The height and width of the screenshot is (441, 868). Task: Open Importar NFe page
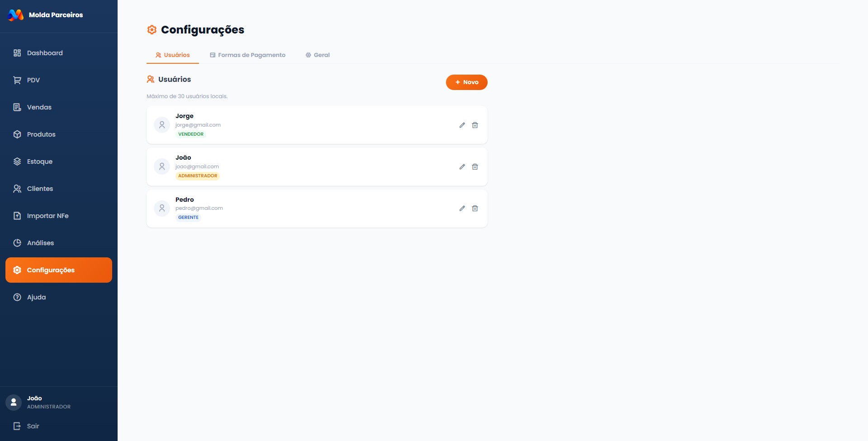[x=47, y=216]
